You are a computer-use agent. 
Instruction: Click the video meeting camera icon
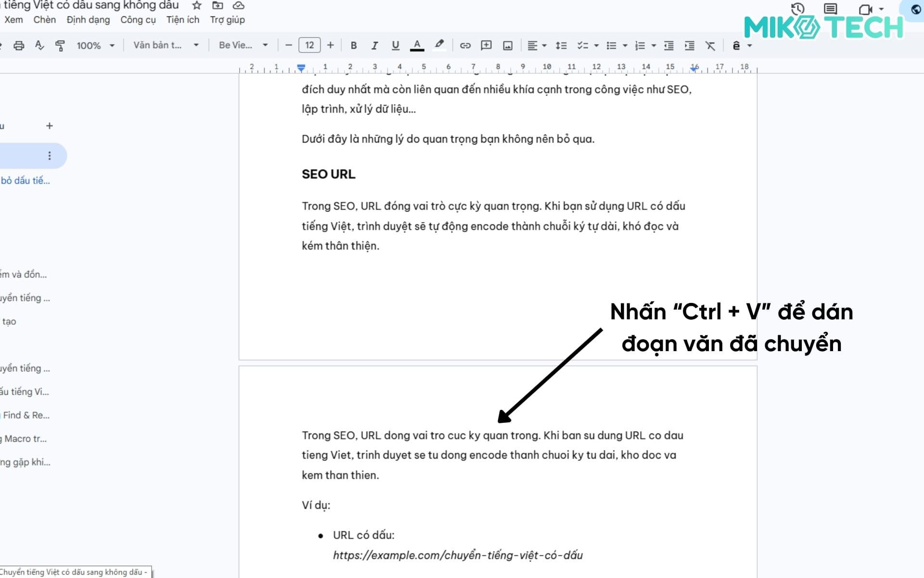(x=865, y=9)
